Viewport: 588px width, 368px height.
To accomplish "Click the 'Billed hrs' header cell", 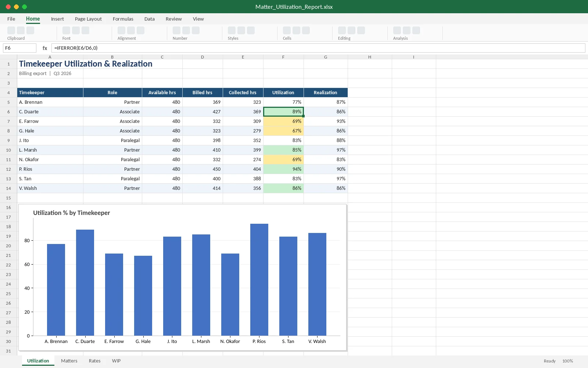I will (x=202, y=93).
